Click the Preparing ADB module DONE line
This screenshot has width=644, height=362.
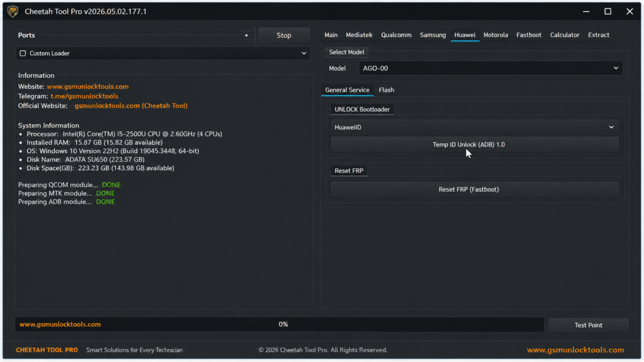tap(67, 202)
